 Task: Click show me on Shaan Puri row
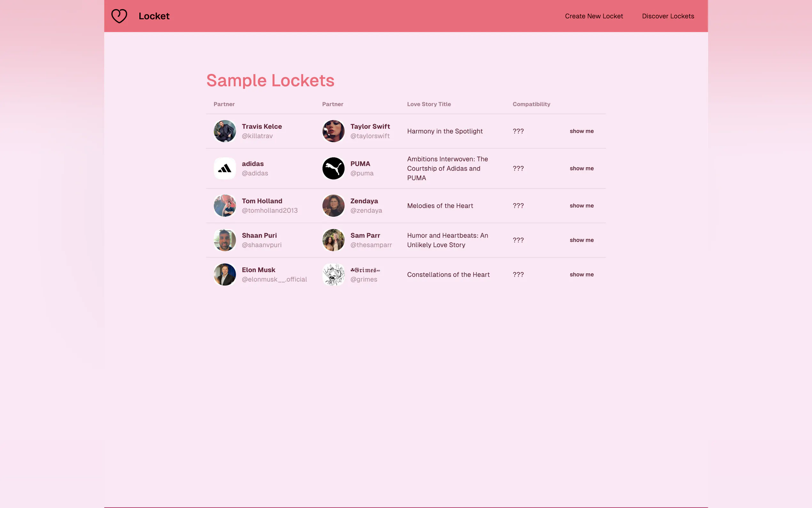582,240
